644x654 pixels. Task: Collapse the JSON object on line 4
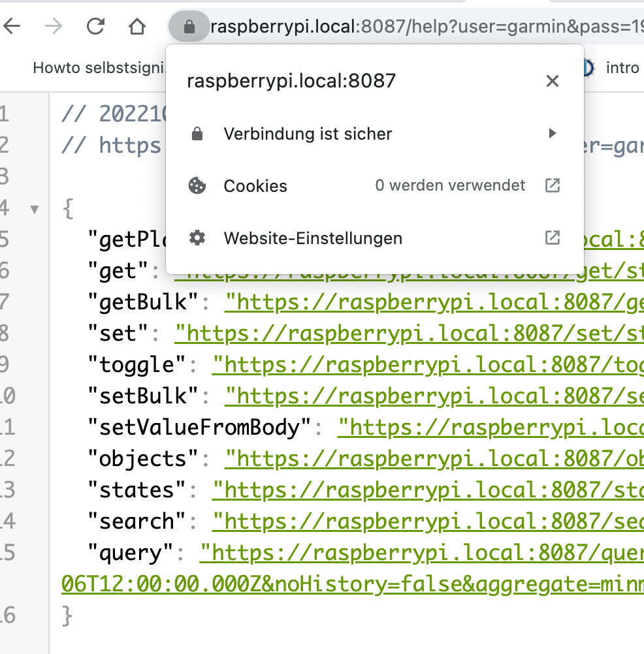click(35, 209)
